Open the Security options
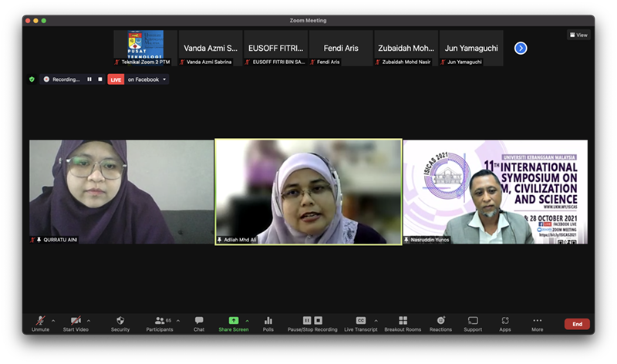Viewport: 617px width, 364px height. click(x=120, y=322)
